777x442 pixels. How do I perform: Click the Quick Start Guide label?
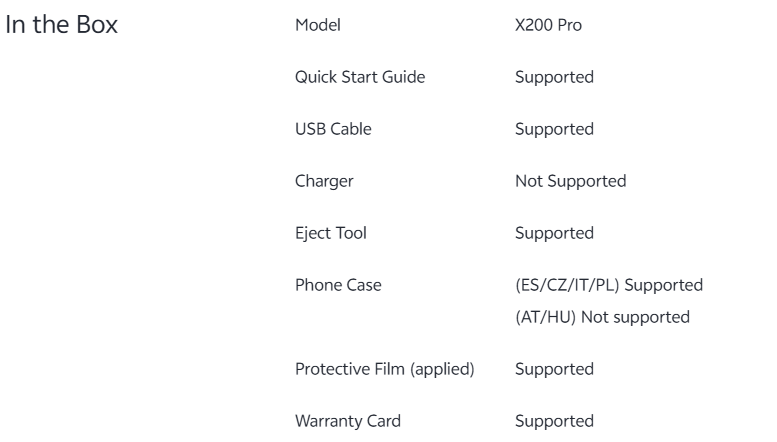(360, 77)
